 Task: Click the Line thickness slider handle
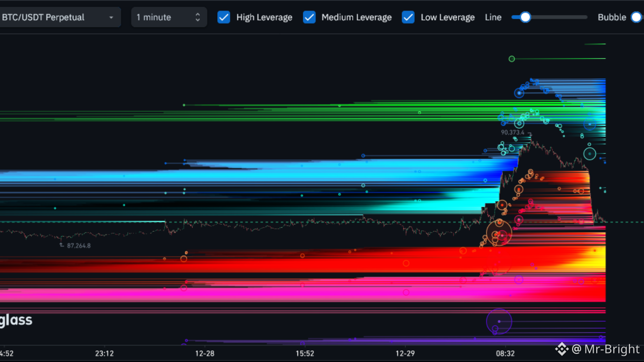click(x=525, y=17)
